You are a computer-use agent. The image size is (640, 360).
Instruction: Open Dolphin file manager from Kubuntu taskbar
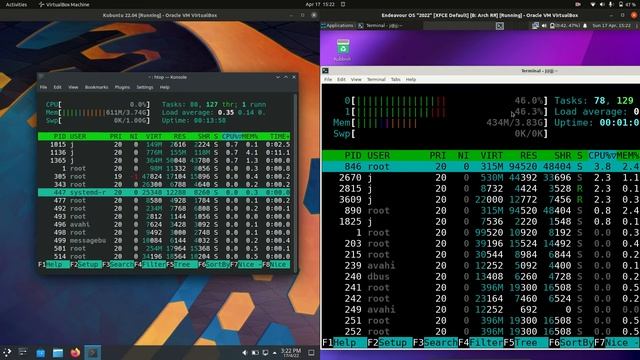click(58, 353)
